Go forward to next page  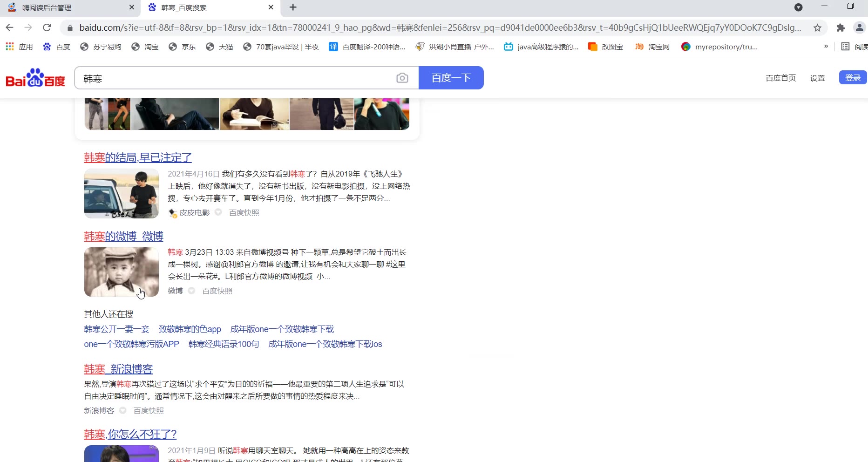[28, 27]
